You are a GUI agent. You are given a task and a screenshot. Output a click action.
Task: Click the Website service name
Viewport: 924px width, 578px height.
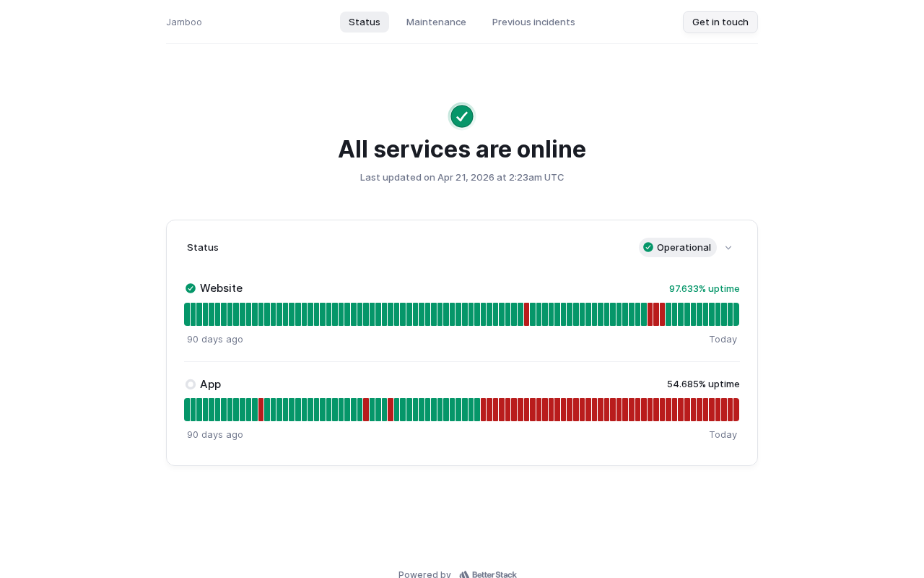coord(221,288)
